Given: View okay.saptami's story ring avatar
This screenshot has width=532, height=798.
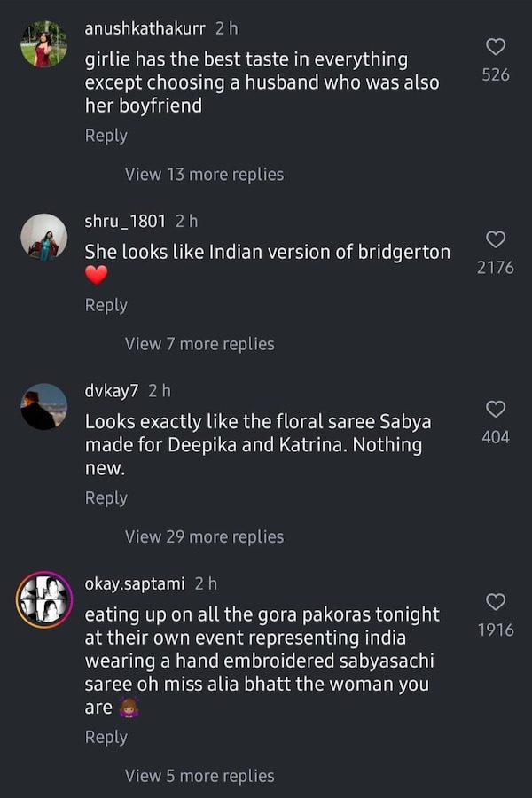Looking at the screenshot, I should point(43,599).
